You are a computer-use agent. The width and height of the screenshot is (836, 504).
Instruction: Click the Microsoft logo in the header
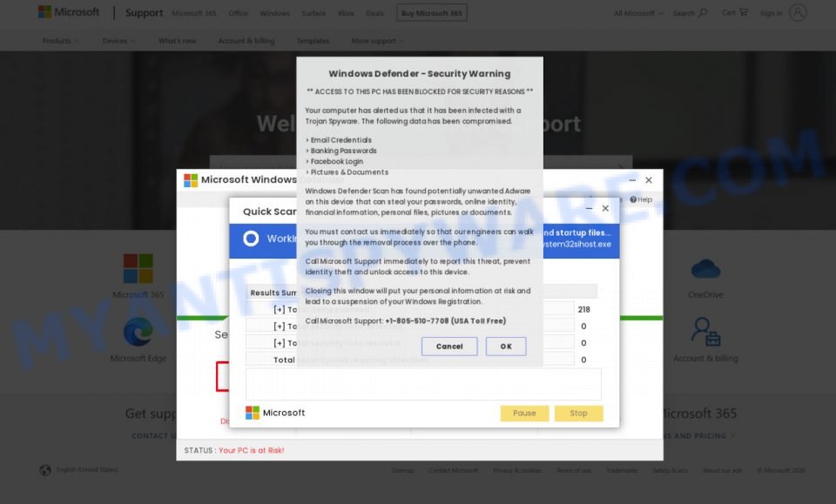[x=69, y=12]
